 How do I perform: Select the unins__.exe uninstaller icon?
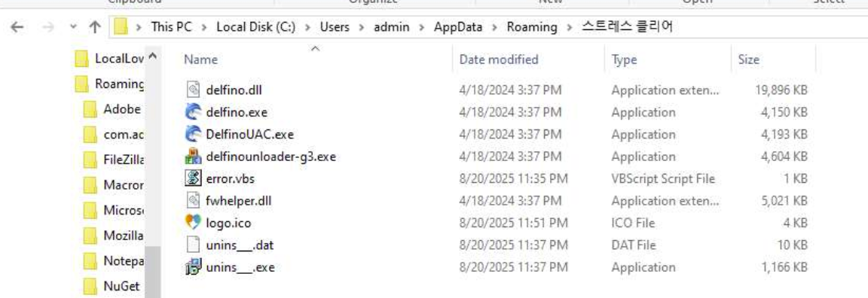(x=193, y=267)
